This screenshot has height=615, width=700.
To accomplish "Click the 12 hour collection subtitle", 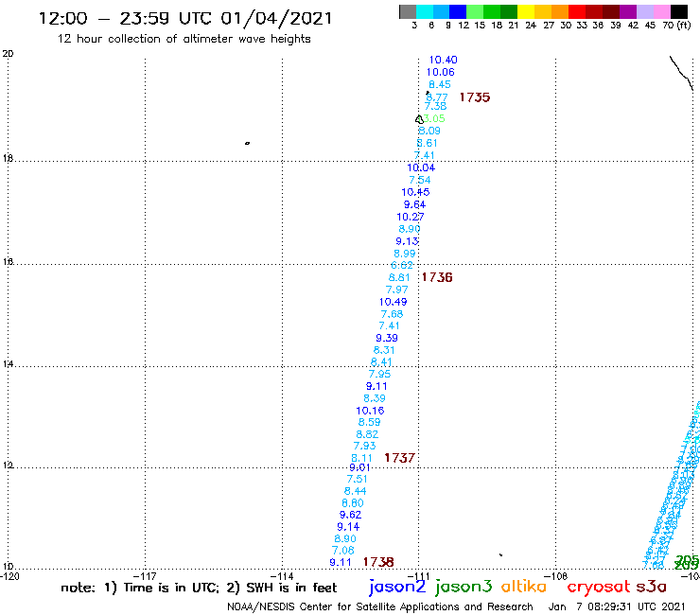I will click(184, 39).
